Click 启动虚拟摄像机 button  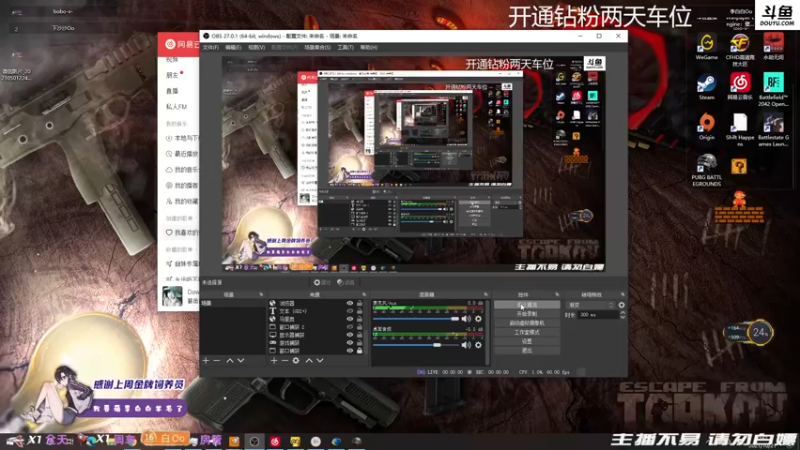click(x=527, y=323)
